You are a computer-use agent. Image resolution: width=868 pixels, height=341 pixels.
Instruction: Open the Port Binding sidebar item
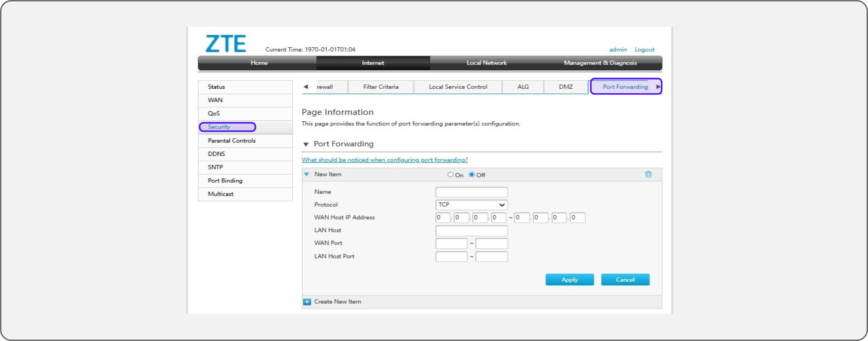coord(245,181)
